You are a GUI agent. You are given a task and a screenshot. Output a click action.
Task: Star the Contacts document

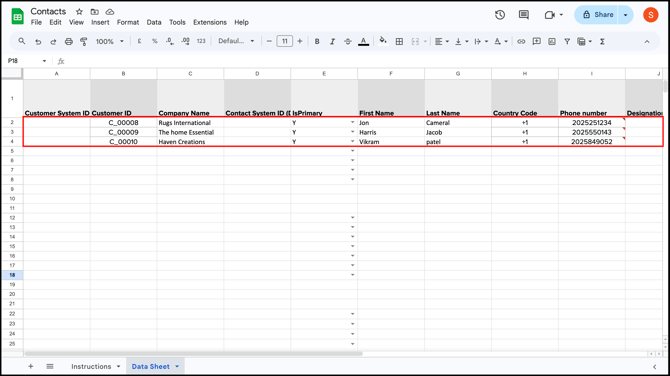79,12
